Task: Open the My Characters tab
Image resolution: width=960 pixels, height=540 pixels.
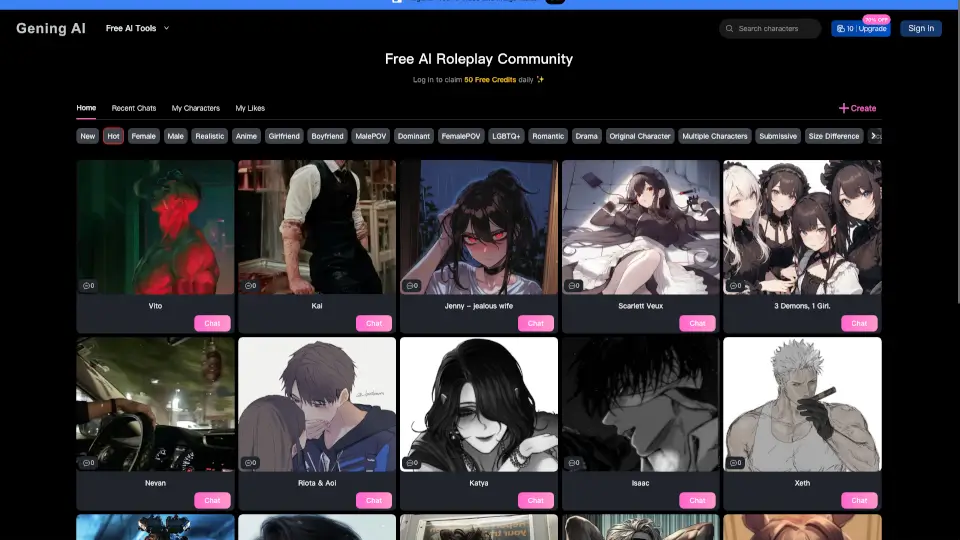Action: [x=195, y=108]
